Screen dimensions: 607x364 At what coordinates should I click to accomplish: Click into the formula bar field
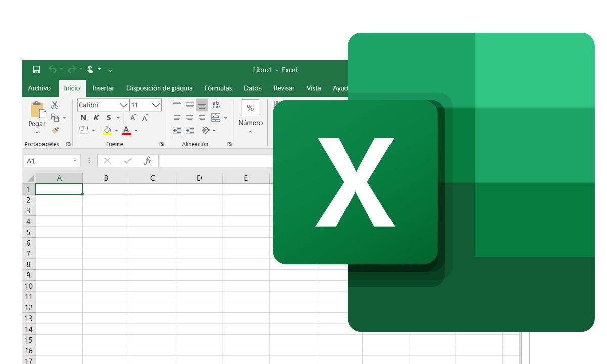tap(216, 161)
